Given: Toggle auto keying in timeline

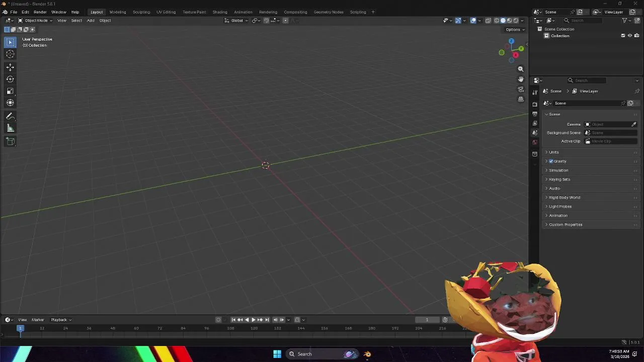Looking at the screenshot, I should tap(218, 320).
